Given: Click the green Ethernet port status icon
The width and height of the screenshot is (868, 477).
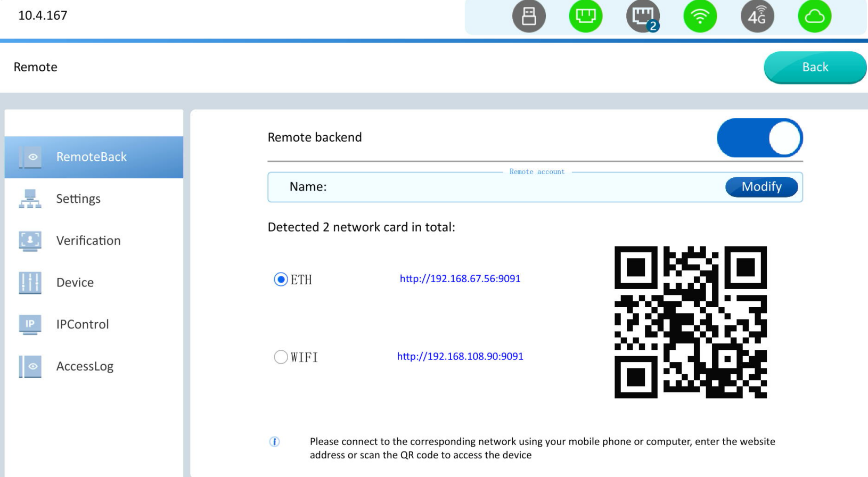Looking at the screenshot, I should [585, 16].
